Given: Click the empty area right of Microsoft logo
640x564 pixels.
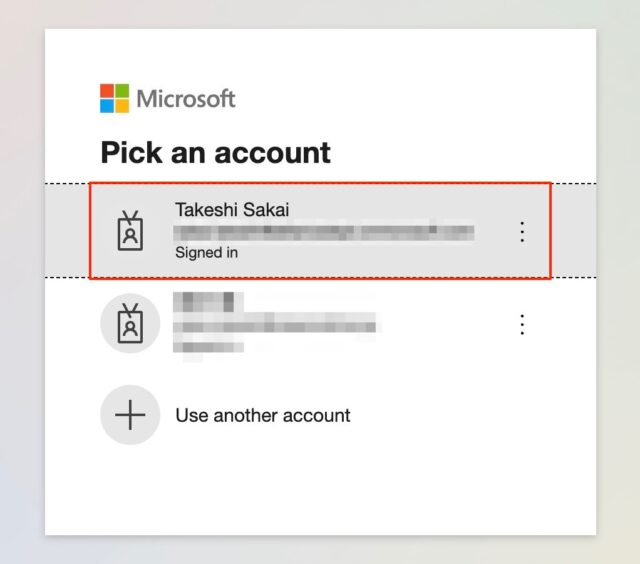Looking at the screenshot, I should pos(408,99).
